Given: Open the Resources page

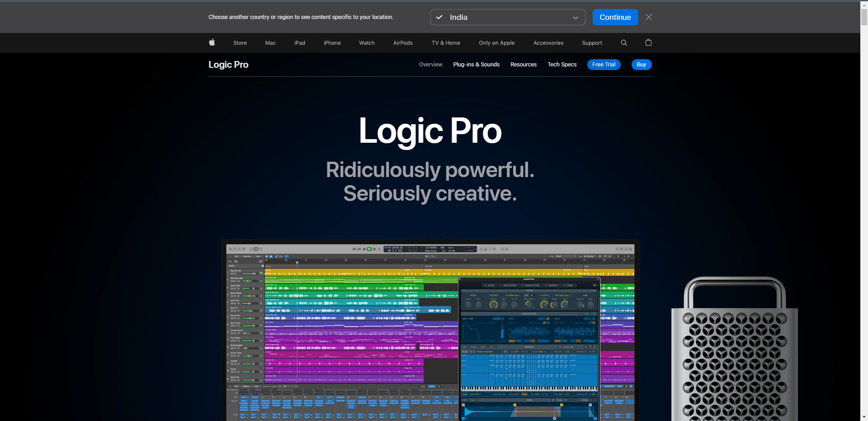Looking at the screenshot, I should click(x=524, y=65).
